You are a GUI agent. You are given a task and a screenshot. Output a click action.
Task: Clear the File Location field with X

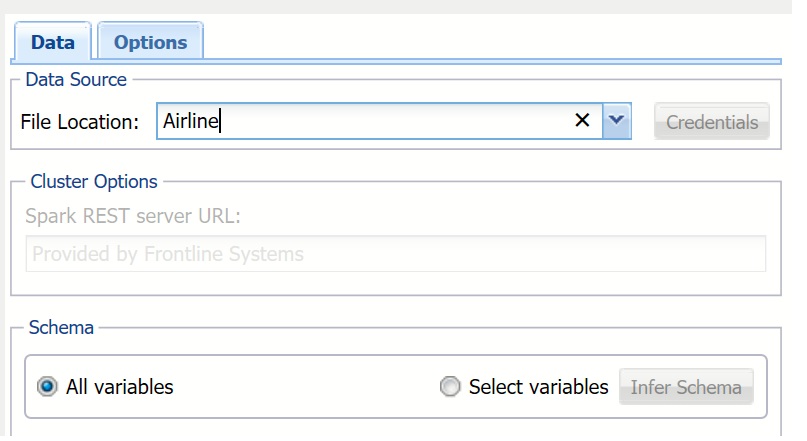(582, 121)
